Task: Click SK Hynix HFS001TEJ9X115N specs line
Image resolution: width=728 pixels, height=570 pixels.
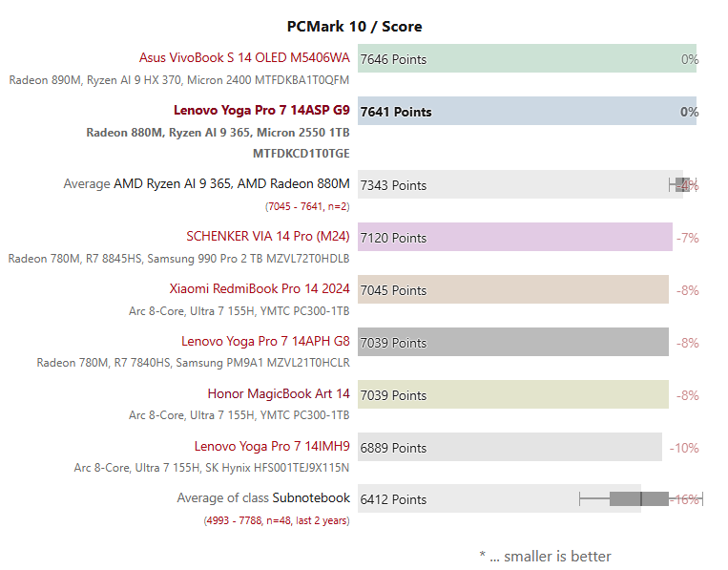Action: (212, 467)
